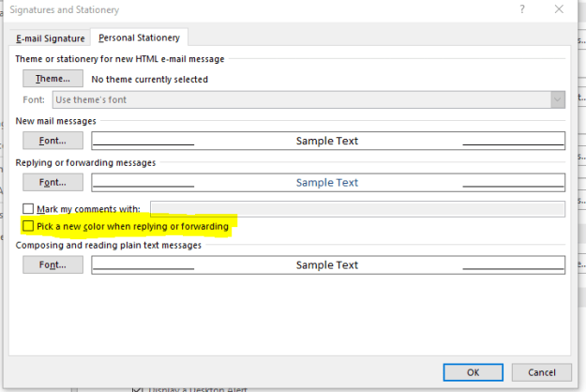Click the new mail Sample Text preview
This screenshot has width=586, height=392.
(x=328, y=141)
